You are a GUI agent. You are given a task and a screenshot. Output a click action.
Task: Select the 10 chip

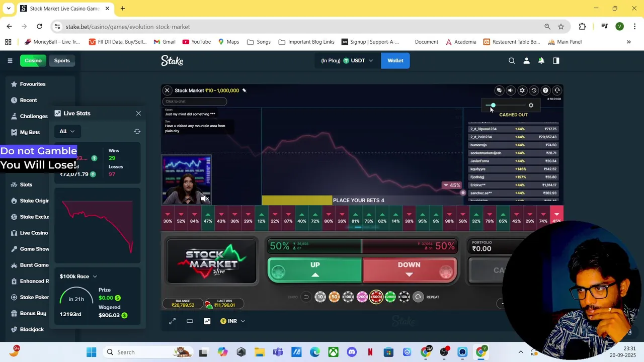coord(320,297)
